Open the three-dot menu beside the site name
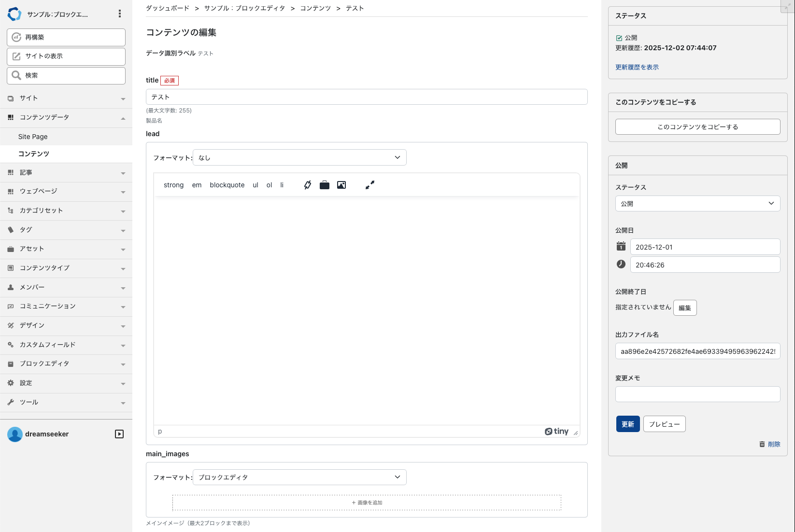The height and width of the screenshot is (532, 795). pyautogui.click(x=119, y=14)
